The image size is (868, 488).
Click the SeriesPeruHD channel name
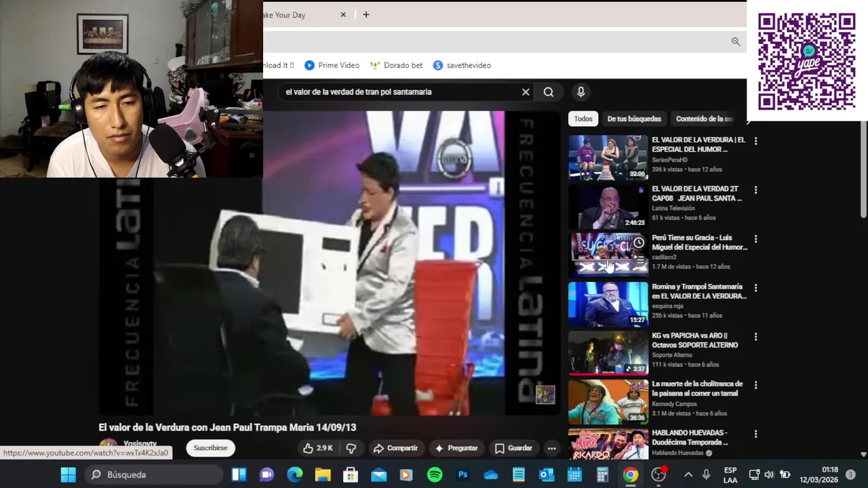click(x=669, y=160)
